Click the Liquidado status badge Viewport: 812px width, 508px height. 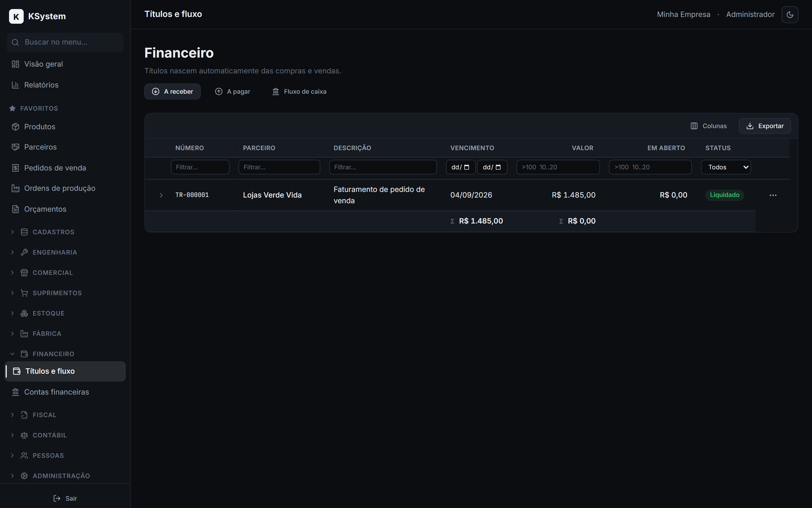click(x=725, y=195)
